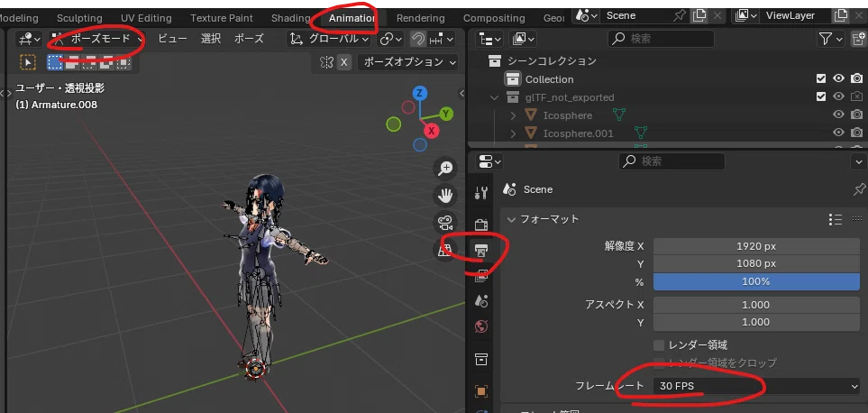Switch perspective/orthographic view grid icon

coord(445,251)
